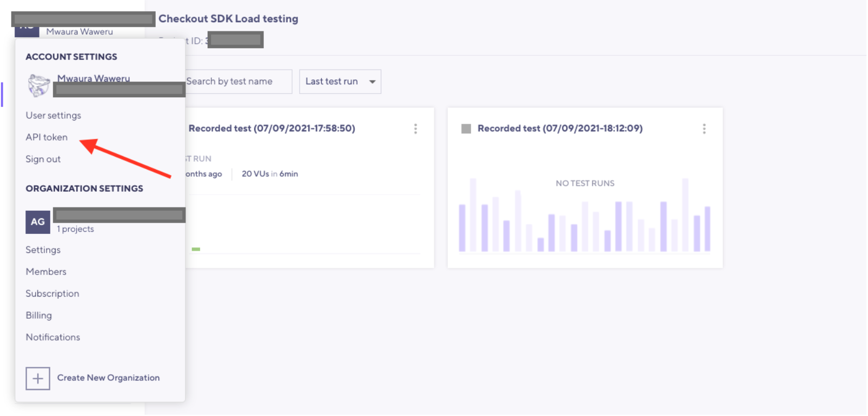The image size is (868, 416).
Task: Expand the Last test run dropdown
Action: (x=332, y=82)
